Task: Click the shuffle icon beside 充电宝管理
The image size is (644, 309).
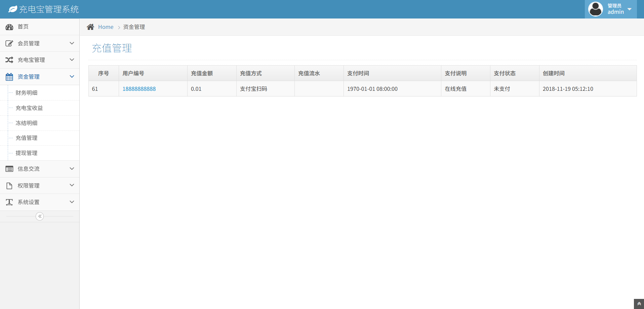Action: [9, 60]
